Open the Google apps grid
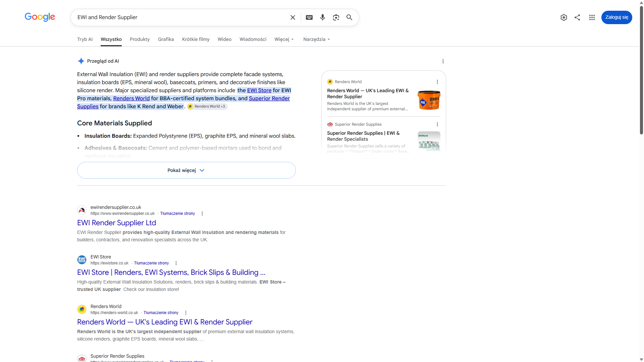The image size is (644, 362). 592,17
